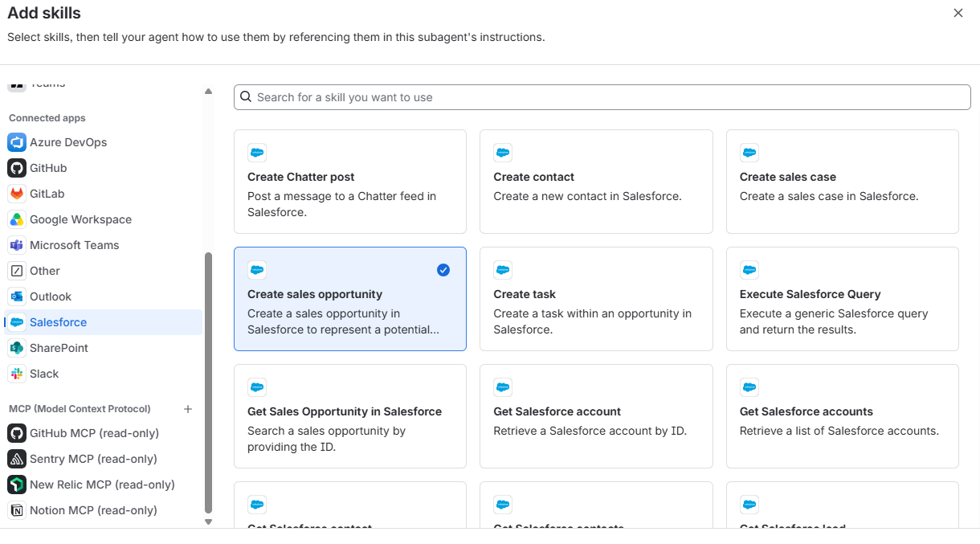Click 'Retrieve a Salesforce account by ID.' text
Image resolution: width=980 pixels, height=544 pixels.
click(590, 431)
